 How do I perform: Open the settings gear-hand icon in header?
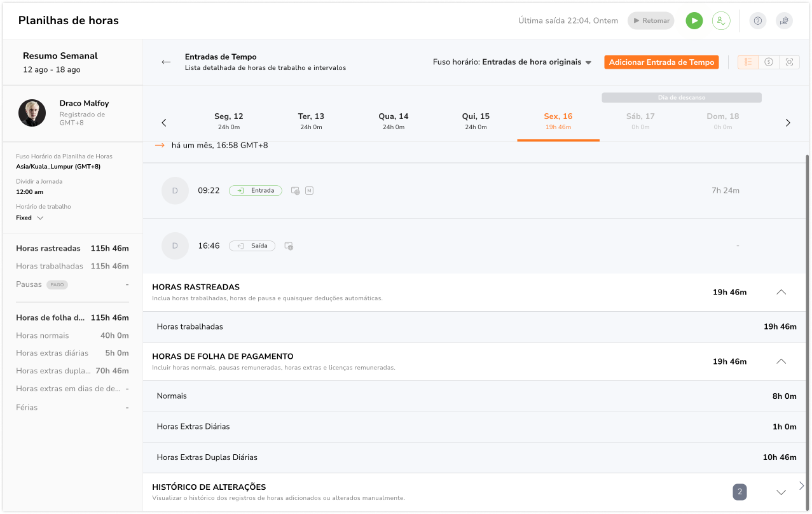[784, 20]
